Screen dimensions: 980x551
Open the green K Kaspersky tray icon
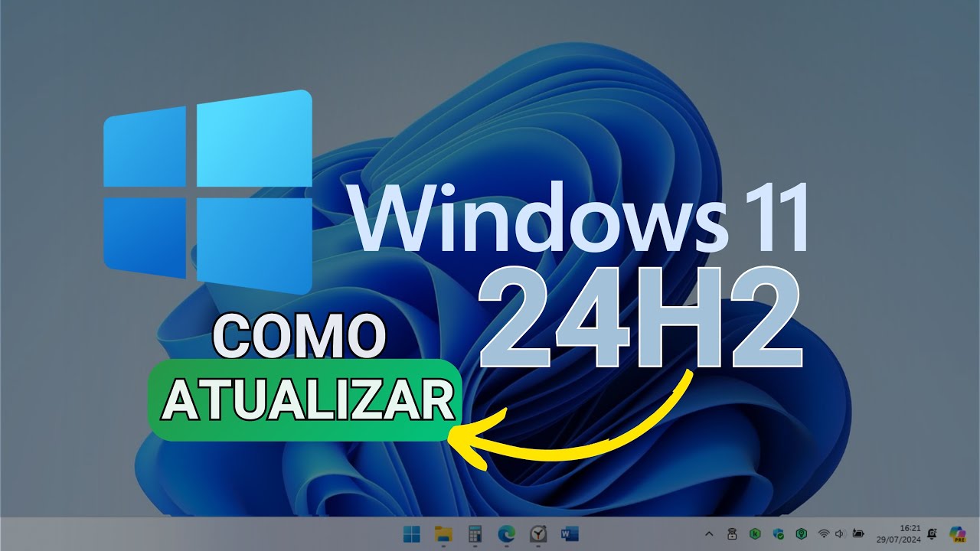point(755,533)
